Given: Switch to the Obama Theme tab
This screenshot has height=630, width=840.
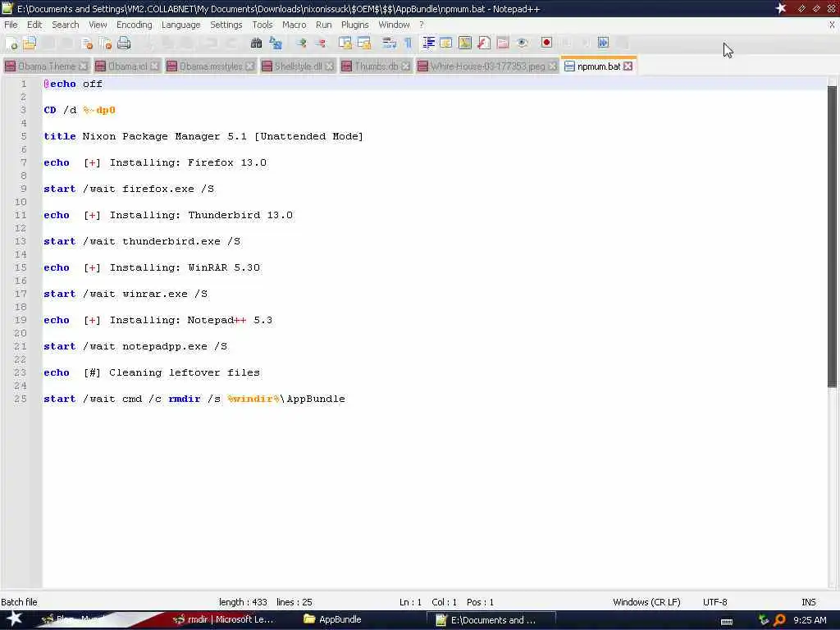Looking at the screenshot, I should (x=46, y=66).
